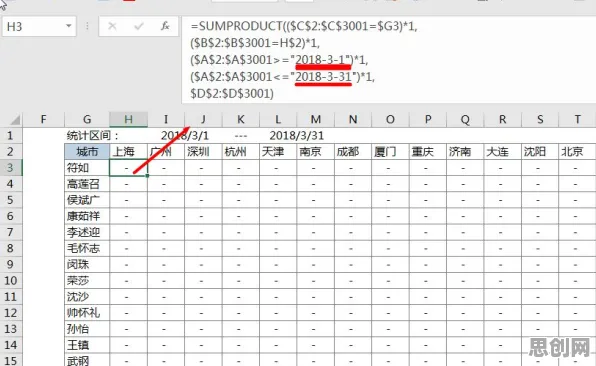Select column N header
596x366 pixels.
tap(353, 120)
